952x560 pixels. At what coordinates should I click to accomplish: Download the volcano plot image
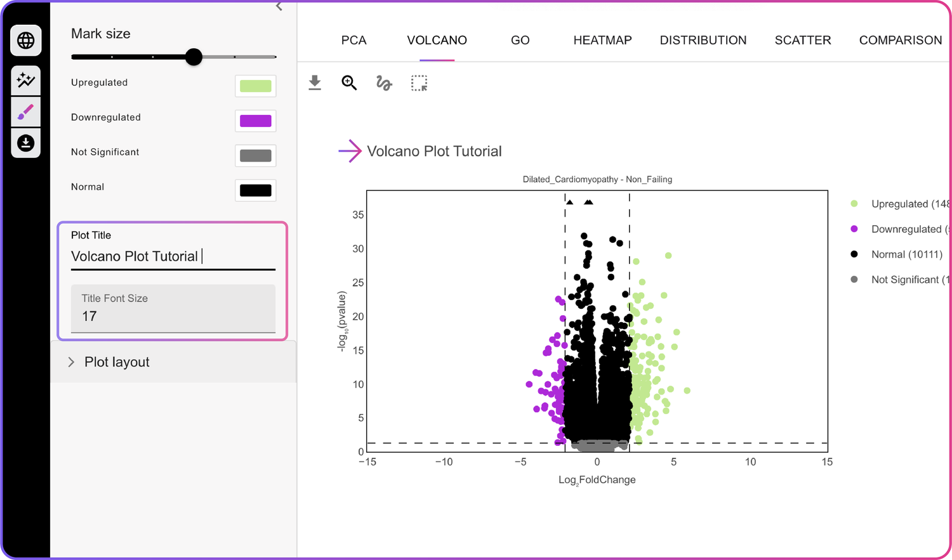click(x=315, y=82)
